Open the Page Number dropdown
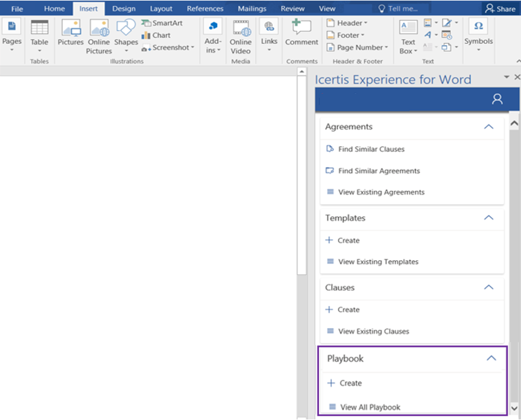Screen dimensions: 521x420 (x=357, y=48)
